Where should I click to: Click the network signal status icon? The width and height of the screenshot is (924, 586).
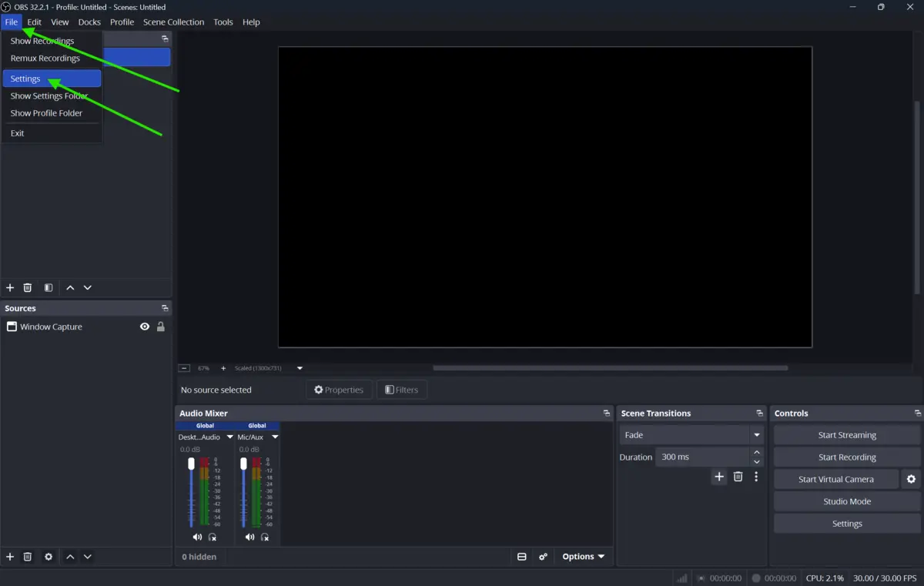pyautogui.click(x=682, y=578)
